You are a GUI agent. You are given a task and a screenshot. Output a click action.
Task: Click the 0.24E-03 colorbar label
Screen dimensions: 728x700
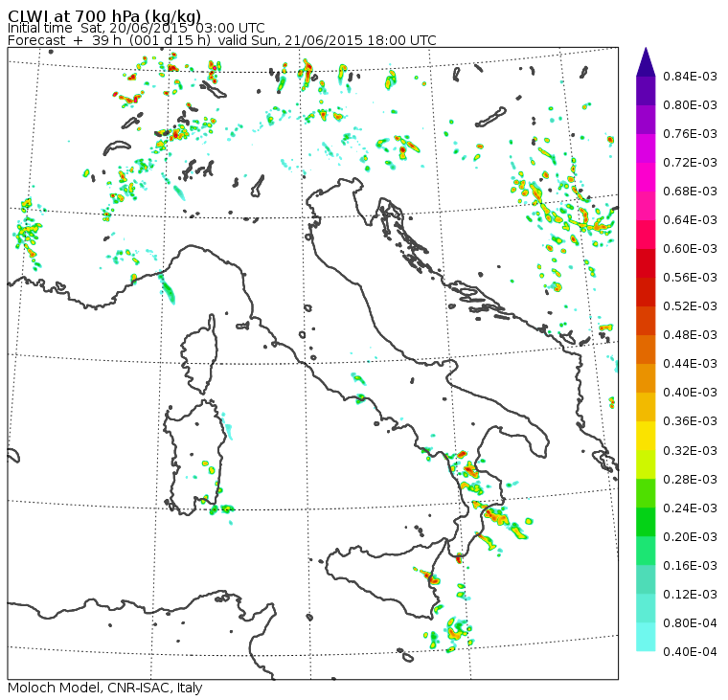(x=690, y=508)
